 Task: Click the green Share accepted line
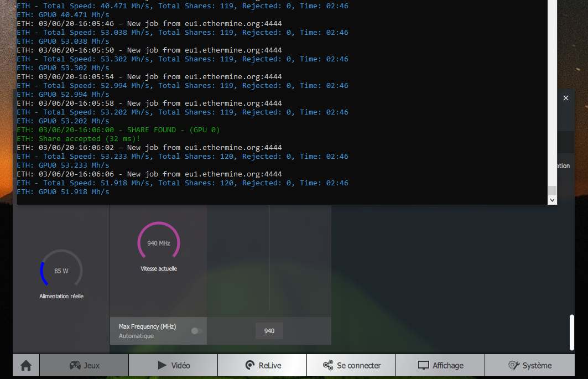click(x=79, y=138)
